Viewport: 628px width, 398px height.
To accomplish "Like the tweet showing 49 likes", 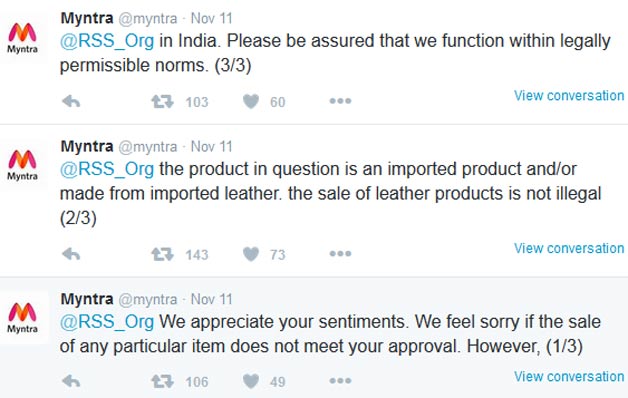I will (x=251, y=381).
